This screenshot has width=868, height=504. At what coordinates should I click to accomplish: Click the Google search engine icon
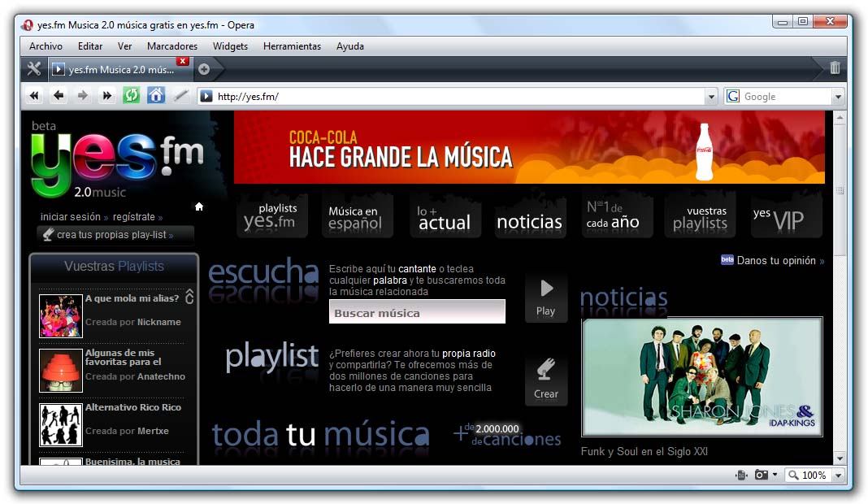click(x=733, y=97)
